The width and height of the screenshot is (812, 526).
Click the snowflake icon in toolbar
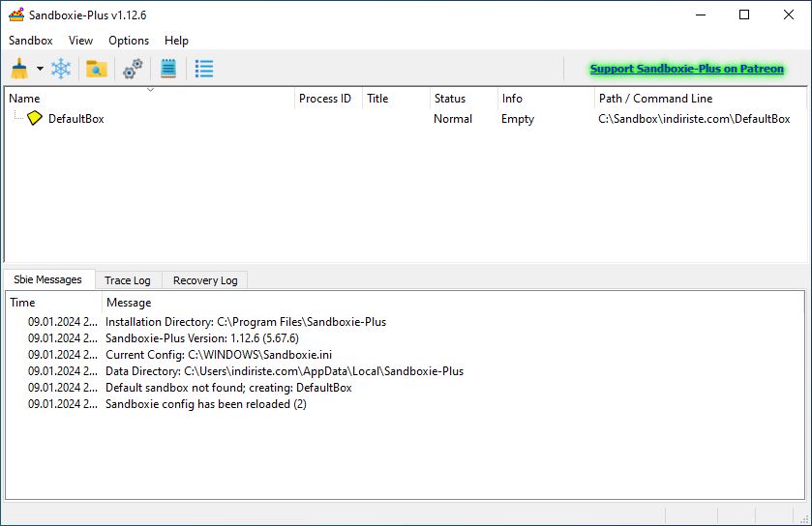pos(61,69)
